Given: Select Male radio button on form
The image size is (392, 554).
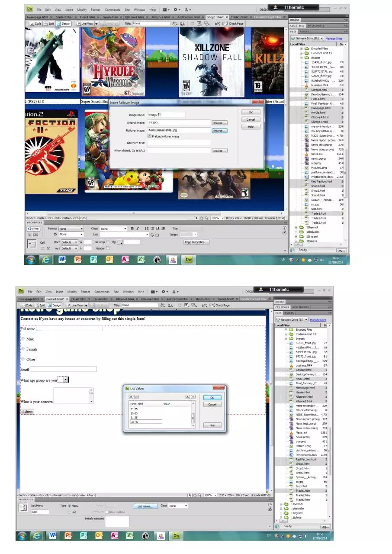Looking at the screenshot, I should (23, 339).
